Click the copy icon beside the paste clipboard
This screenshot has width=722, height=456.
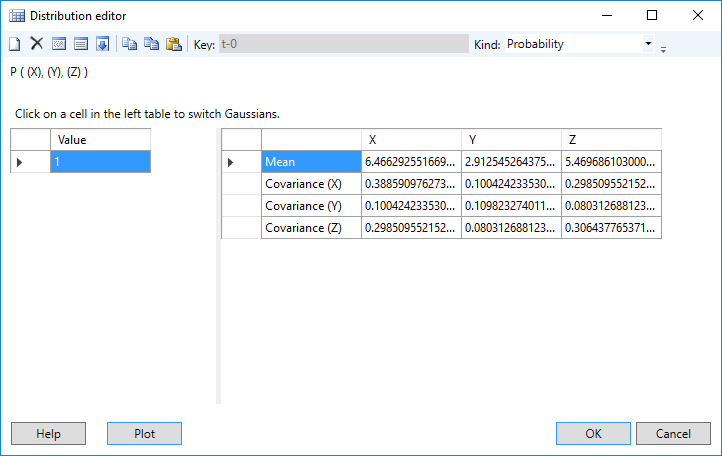[x=151, y=44]
